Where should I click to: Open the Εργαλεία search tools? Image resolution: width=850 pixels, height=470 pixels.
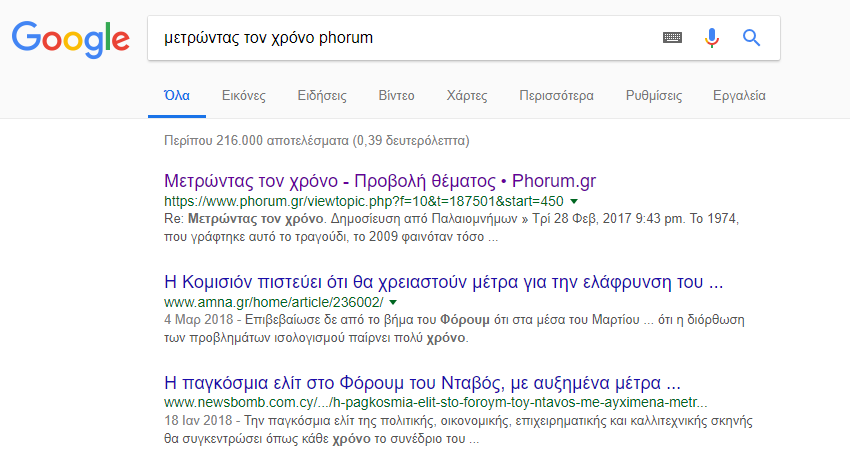(739, 96)
